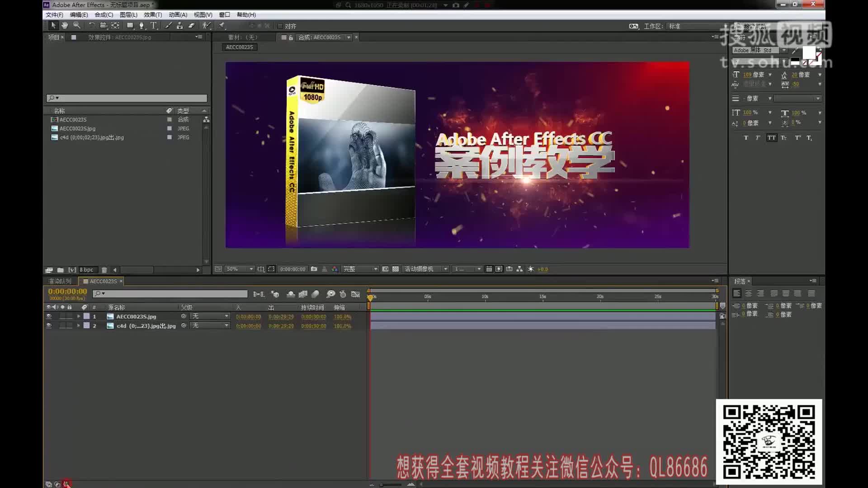Toggle Faux Bold text style
The width and height of the screenshot is (868, 488).
tap(746, 138)
